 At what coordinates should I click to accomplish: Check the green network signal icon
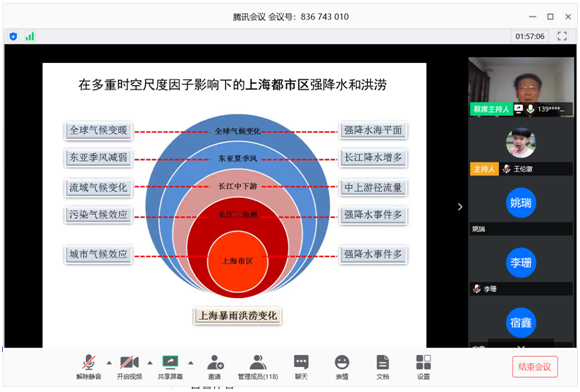pos(30,36)
